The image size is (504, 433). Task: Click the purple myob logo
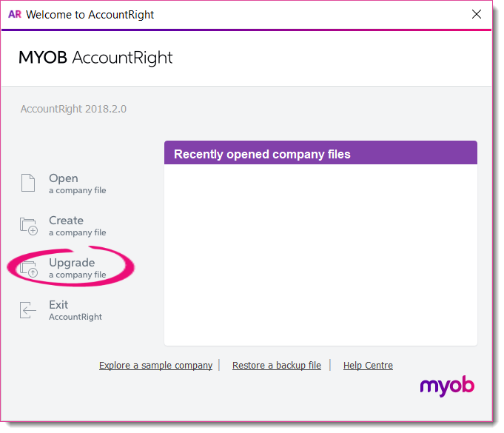click(x=447, y=386)
